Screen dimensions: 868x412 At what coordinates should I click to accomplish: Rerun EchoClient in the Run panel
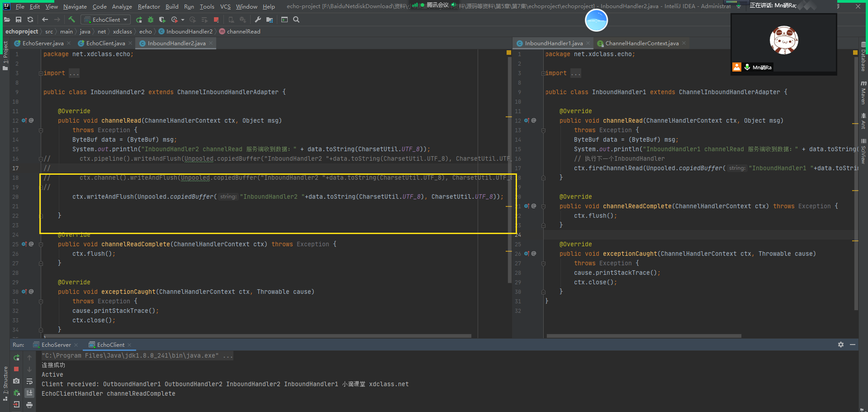point(17,358)
